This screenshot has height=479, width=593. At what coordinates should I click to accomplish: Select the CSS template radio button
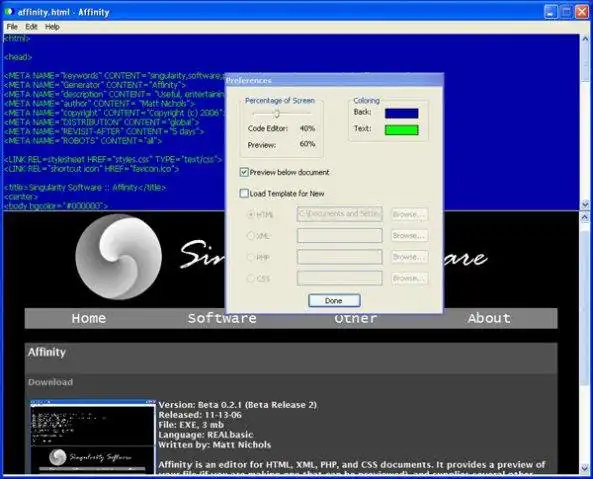pos(250,279)
